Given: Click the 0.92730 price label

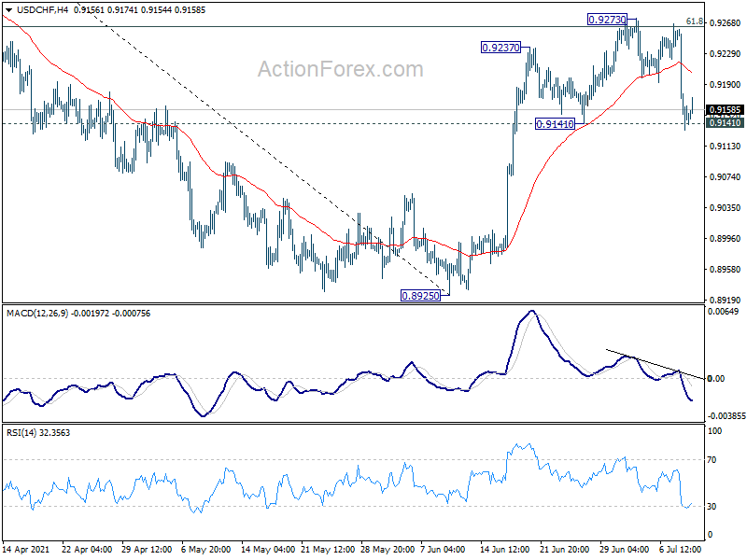Looking at the screenshot, I should (x=607, y=20).
